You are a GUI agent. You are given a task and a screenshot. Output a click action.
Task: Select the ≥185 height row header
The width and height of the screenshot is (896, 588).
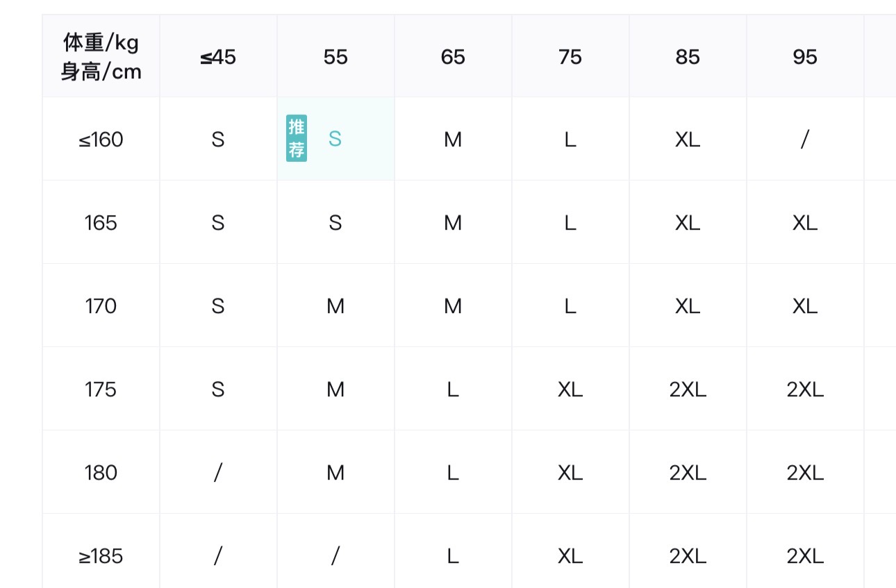coord(101,556)
